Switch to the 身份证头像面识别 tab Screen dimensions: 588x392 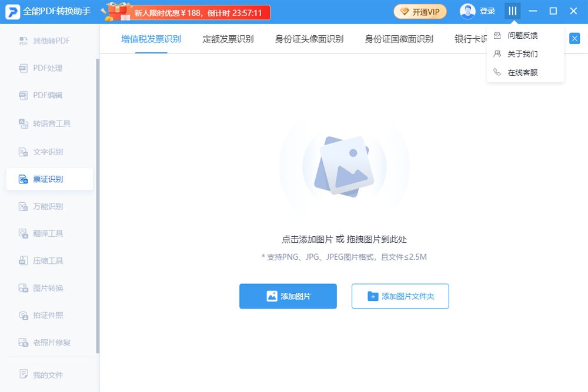click(x=309, y=39)
